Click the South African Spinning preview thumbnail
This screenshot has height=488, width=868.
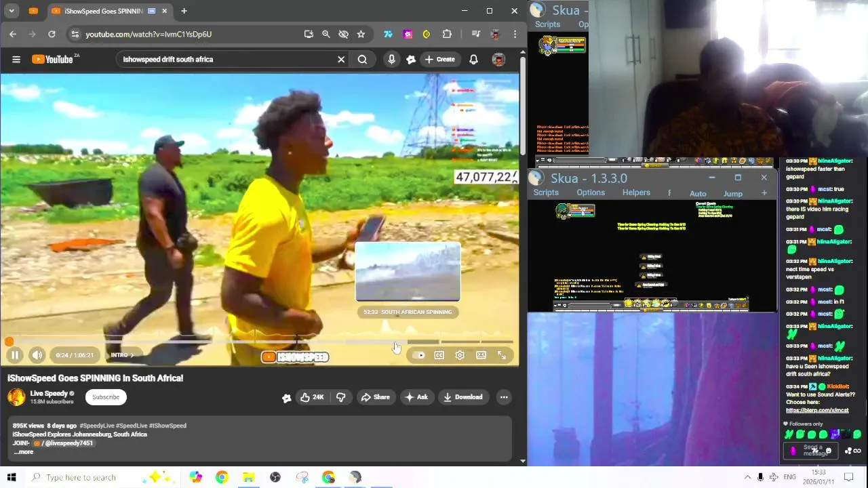click(408, 272)
